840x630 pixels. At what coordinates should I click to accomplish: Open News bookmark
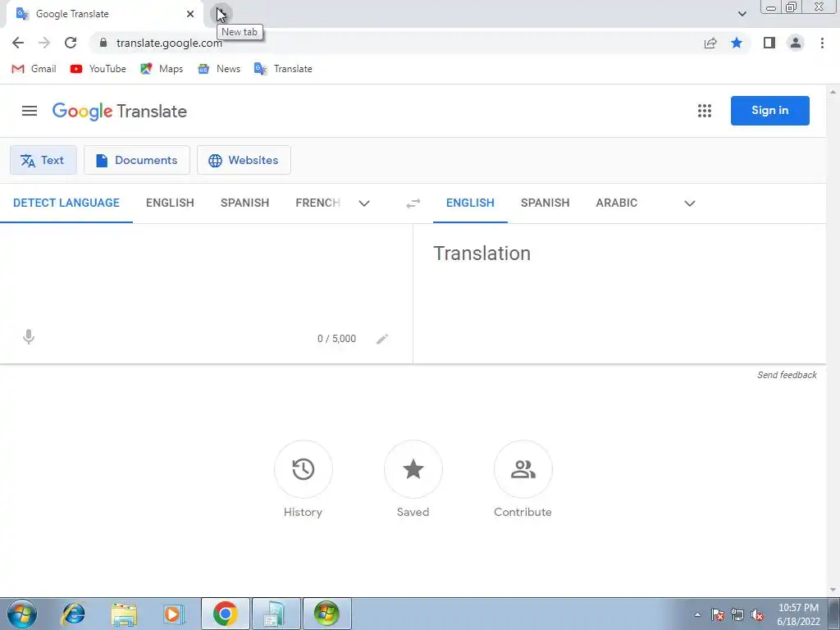click(x=218, y=69)
